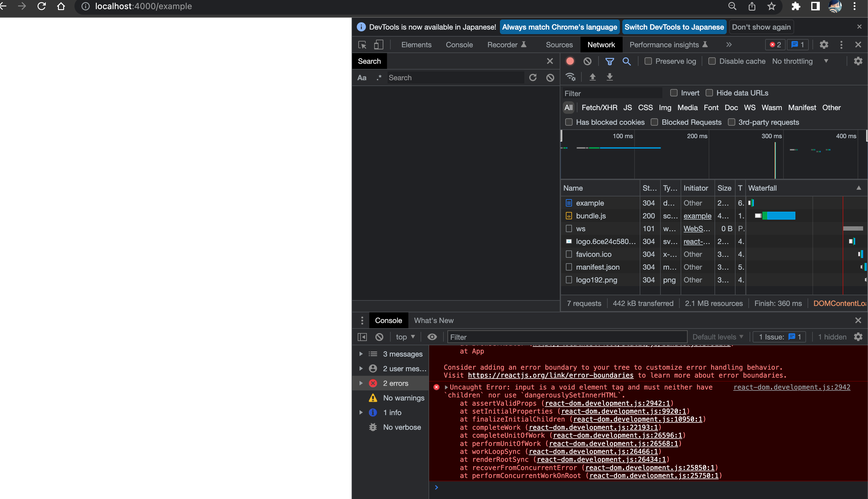Image resolution: width=868 pixels, height=499 pixels.
Task: Toggle match case Aa in search
Action: coord(362,78)
